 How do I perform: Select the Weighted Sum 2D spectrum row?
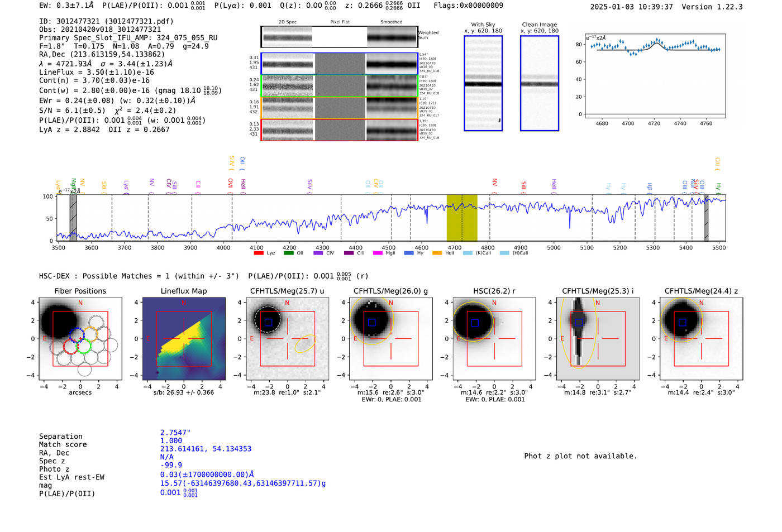tap(340, 37)
